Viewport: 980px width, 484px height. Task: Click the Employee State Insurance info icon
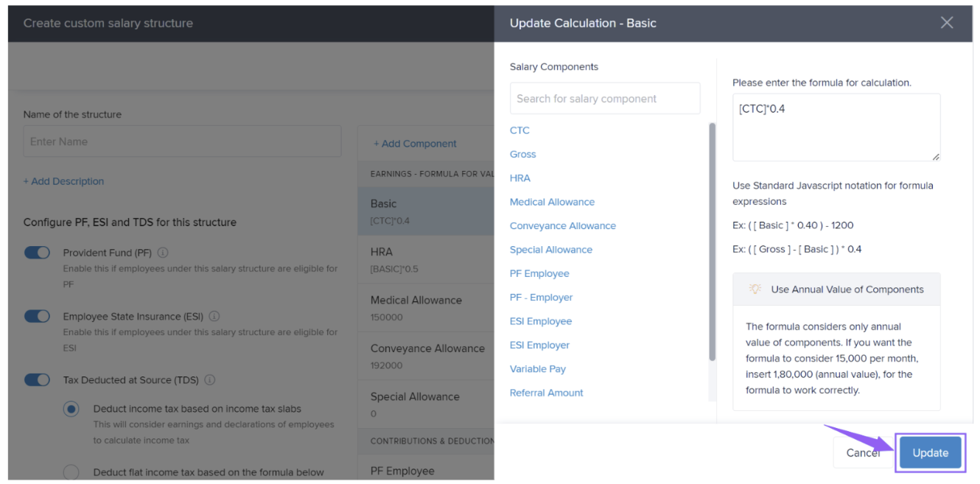click(x=214, y=316)
